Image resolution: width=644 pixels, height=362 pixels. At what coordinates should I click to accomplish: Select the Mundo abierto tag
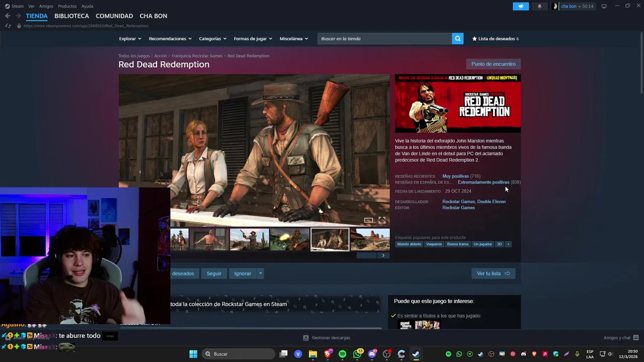(x=409, y=244)
